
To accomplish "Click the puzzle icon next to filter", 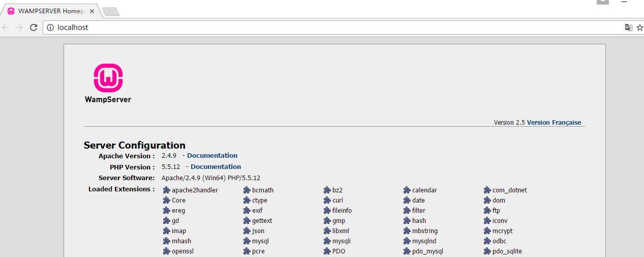I will (407, 211).
